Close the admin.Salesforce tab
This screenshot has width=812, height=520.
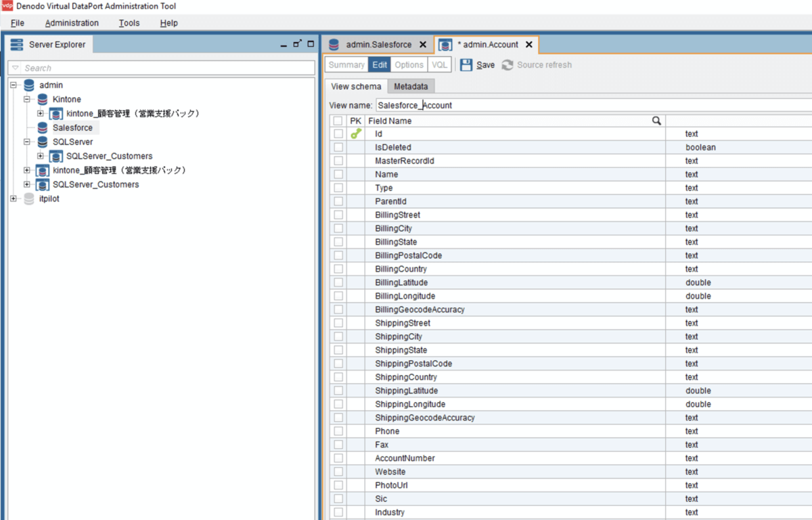pyautogui.click(x=423, y=45)
